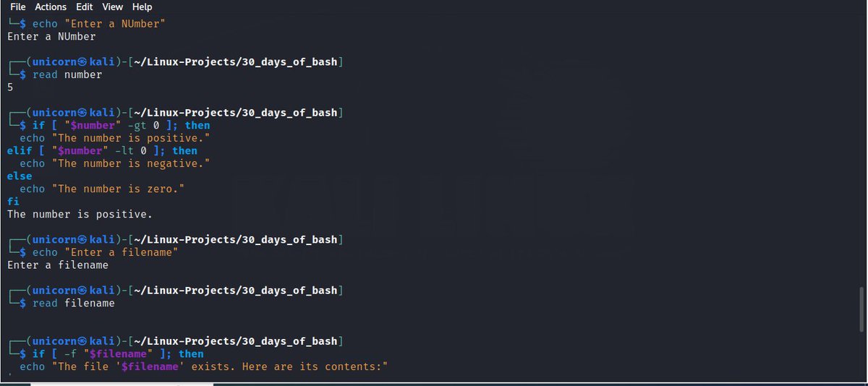Click the 'if [ -f "$filename" ]; then' line
Image resolution: width=868 pixels, height=386 pixels.
pyautogui.click(x=118, y=353)
